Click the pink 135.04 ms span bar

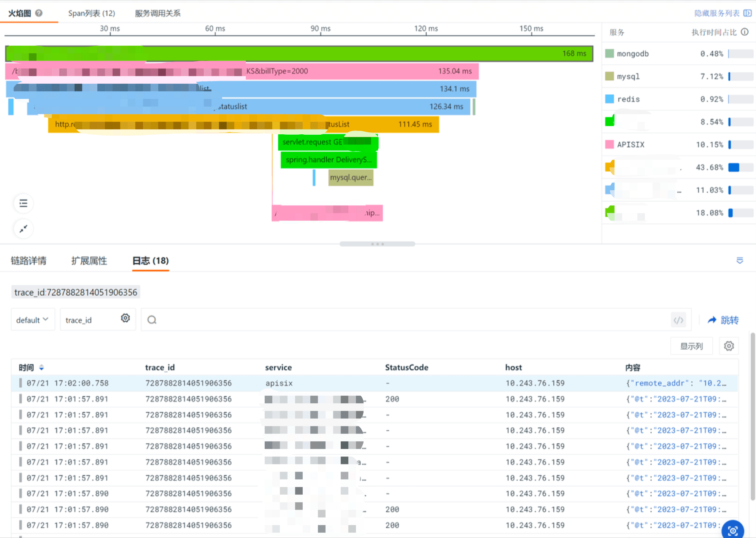tap(242, 71)
